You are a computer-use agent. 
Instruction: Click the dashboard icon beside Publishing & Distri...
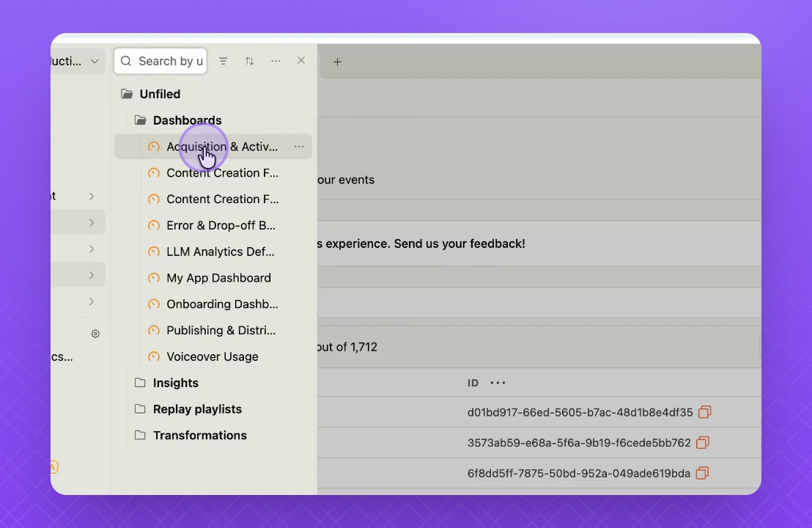click(x=154, y=331)
